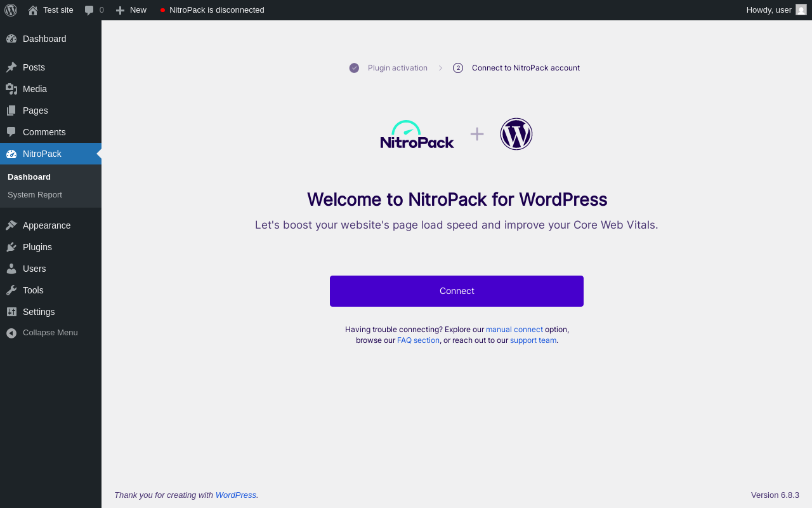Click the Welcome to NitroPack for WordPress heading

(457, 199)
